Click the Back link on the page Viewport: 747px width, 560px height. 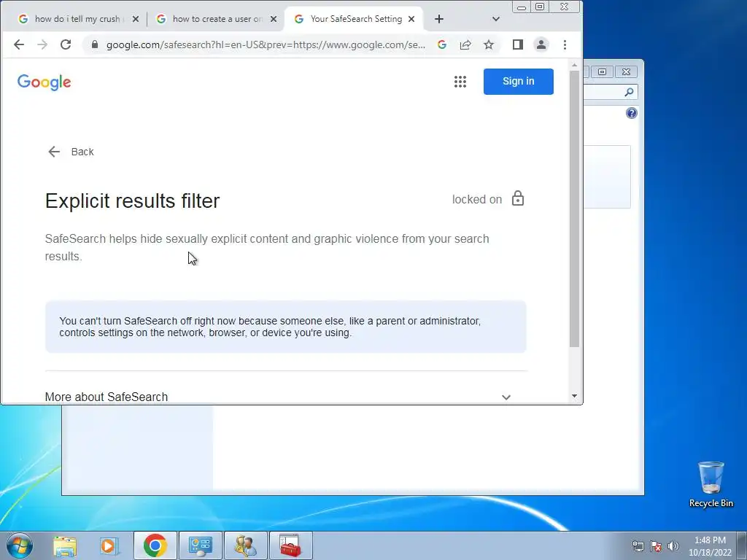click(71, 152)
